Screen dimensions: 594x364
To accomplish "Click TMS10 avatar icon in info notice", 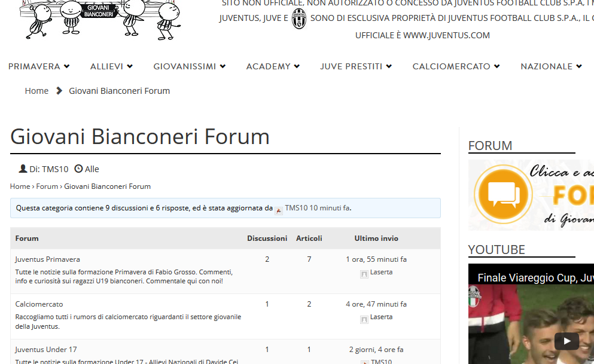I will [x=279, y=211].
